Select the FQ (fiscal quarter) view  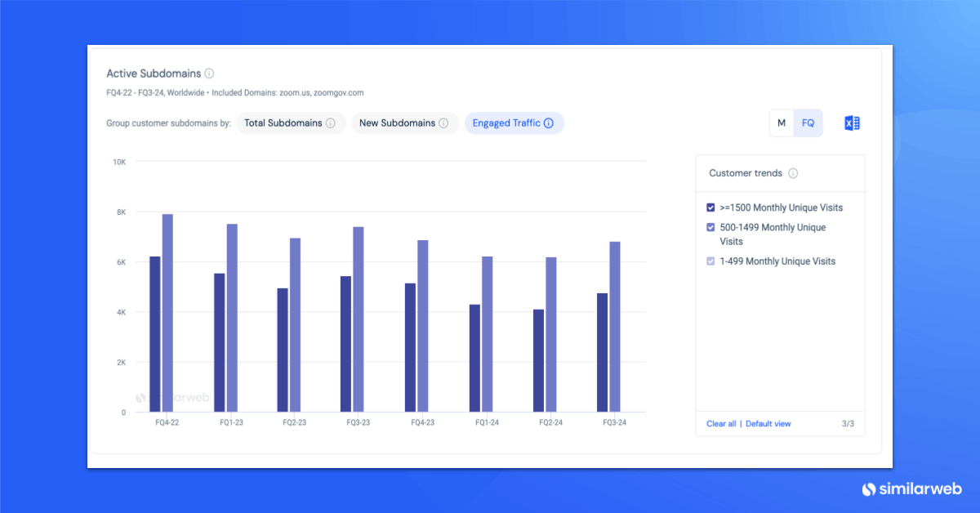pyautogui.click(x=808, y=123)
